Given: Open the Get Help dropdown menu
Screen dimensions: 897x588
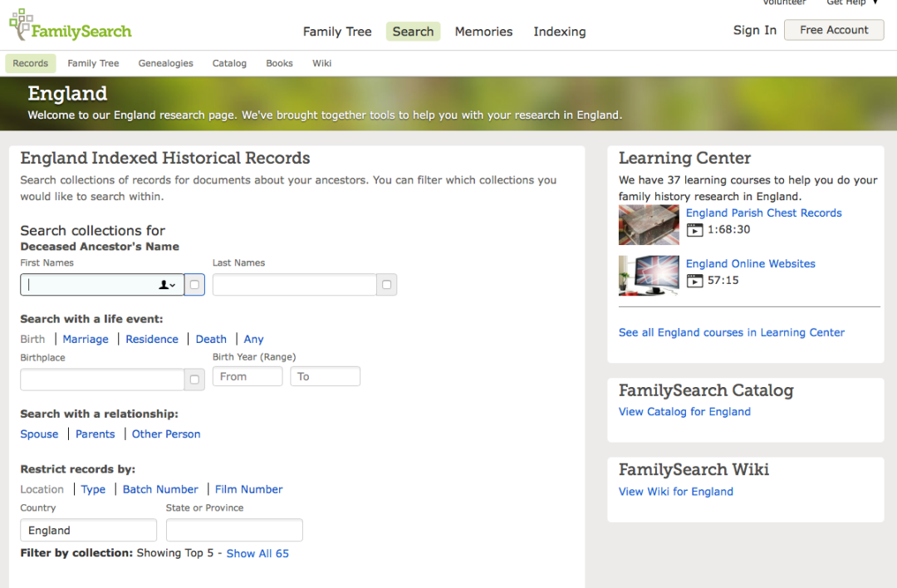Looking at the screenshot, I should (x=851, y=2).
